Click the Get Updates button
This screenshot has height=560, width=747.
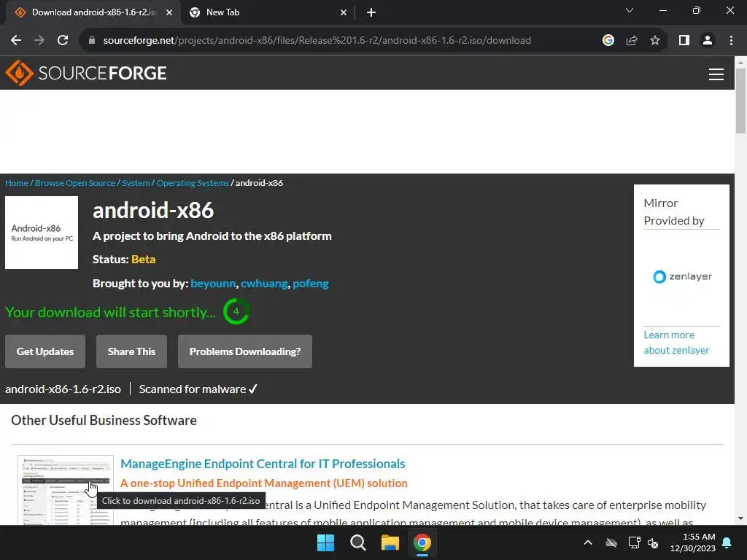tap(45, 351)
